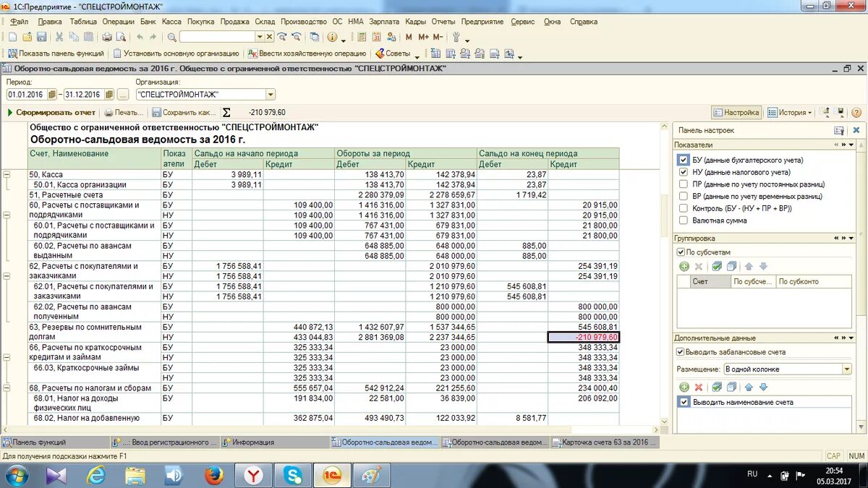Enable the Валютная сумма checkbox

click(683, 221)
